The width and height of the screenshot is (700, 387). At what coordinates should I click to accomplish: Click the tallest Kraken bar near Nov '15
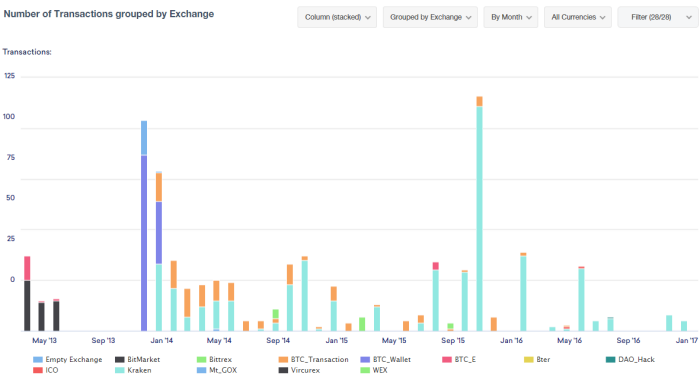[479, 219]
